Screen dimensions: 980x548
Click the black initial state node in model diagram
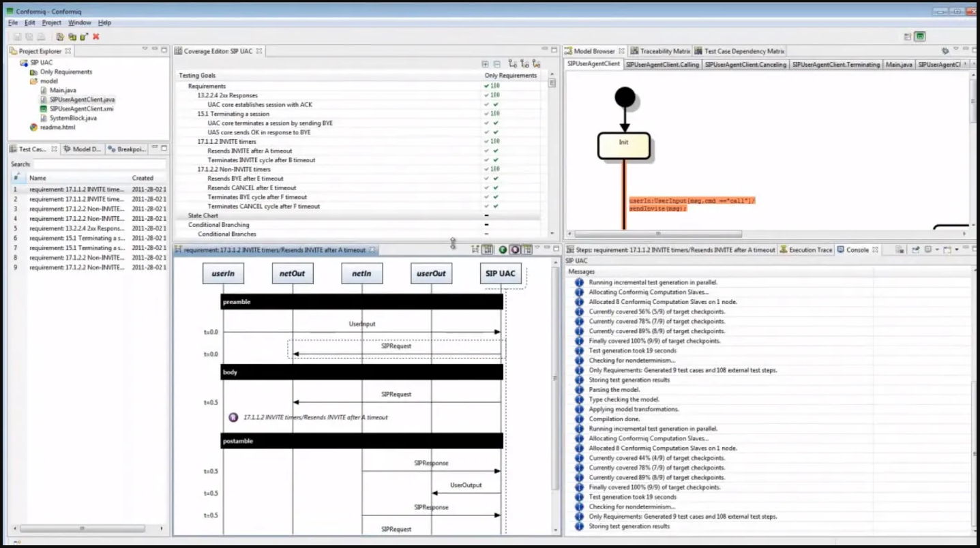coord(625,97)
